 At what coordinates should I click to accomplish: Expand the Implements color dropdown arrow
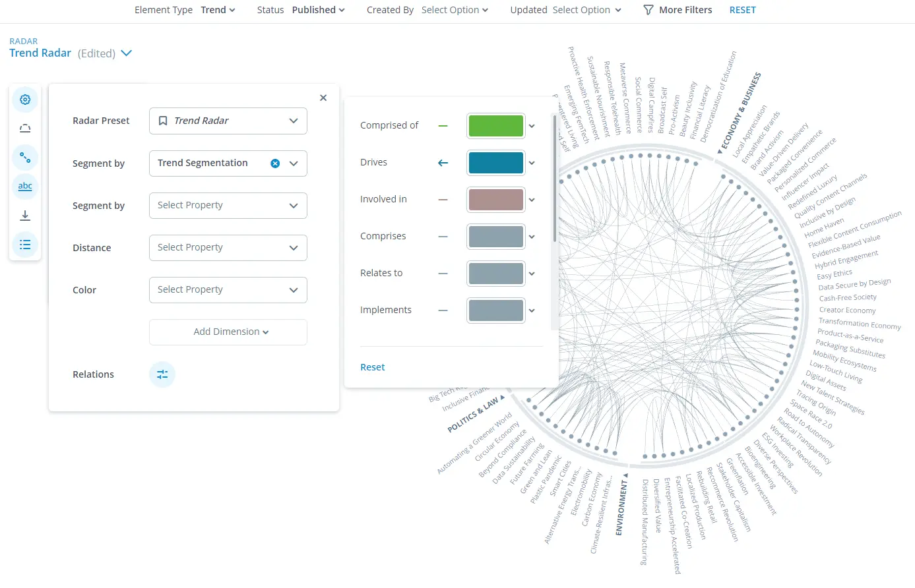(532, 310)
